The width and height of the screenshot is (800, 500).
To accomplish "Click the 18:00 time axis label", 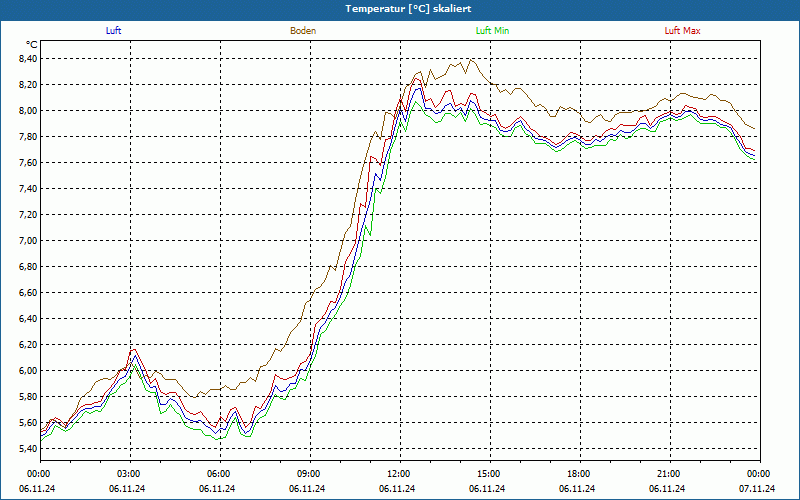I will pos(579,474).
